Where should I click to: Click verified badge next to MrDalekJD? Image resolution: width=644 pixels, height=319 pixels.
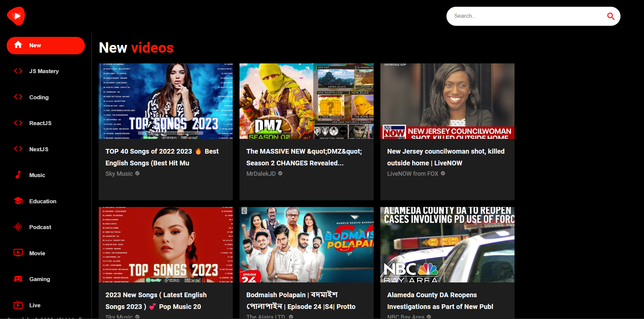coord(280,173)
